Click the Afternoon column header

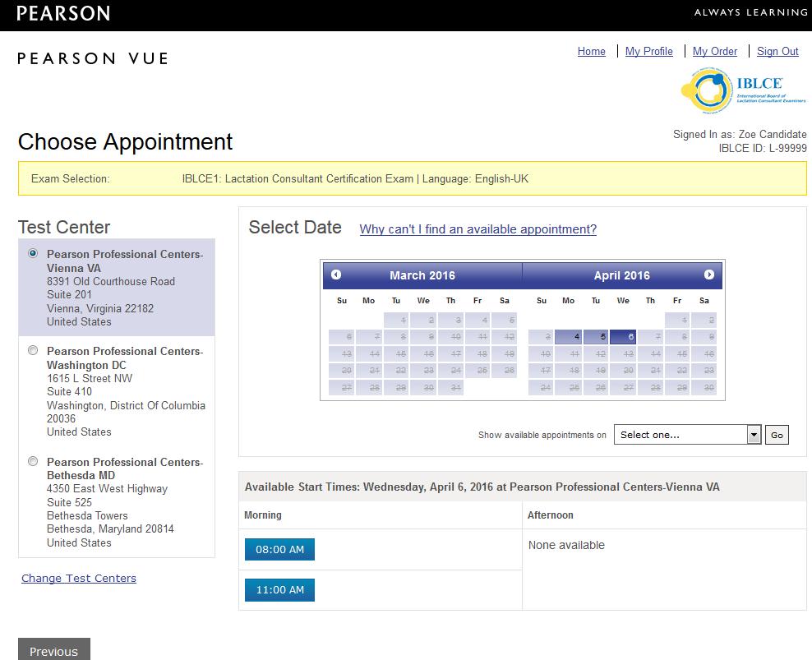[x=550, y=515]
